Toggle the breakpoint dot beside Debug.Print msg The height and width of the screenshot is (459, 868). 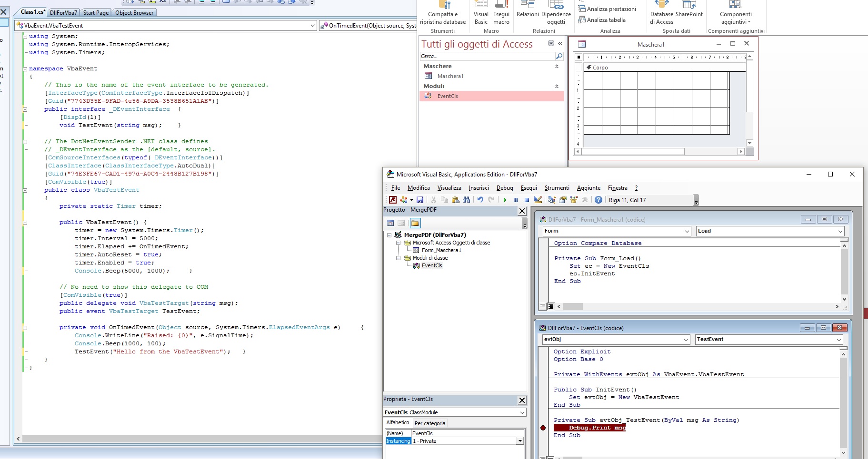click(x=543, y=428)
